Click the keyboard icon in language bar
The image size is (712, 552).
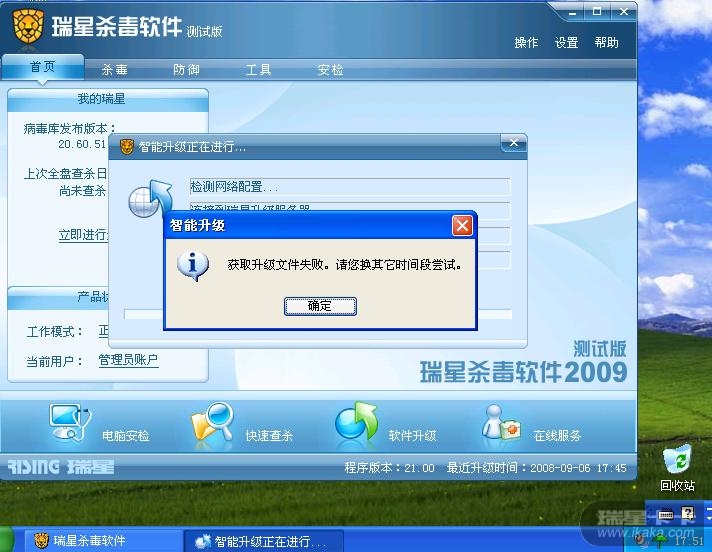point(666,514)
